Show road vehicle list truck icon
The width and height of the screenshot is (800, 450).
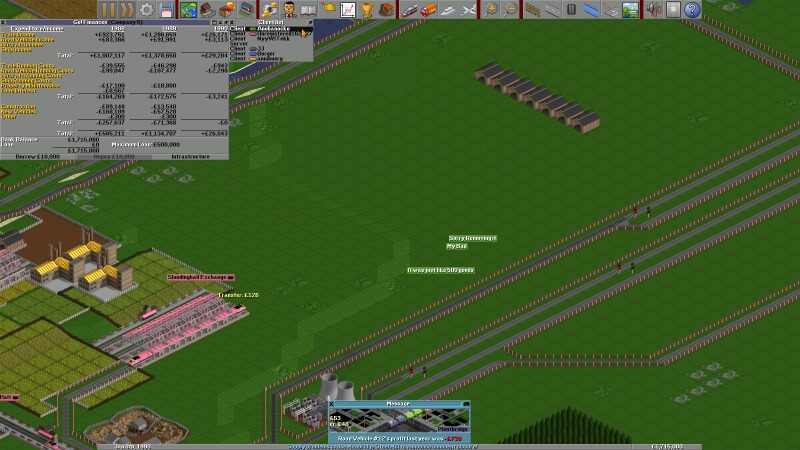tap(428, 9)
